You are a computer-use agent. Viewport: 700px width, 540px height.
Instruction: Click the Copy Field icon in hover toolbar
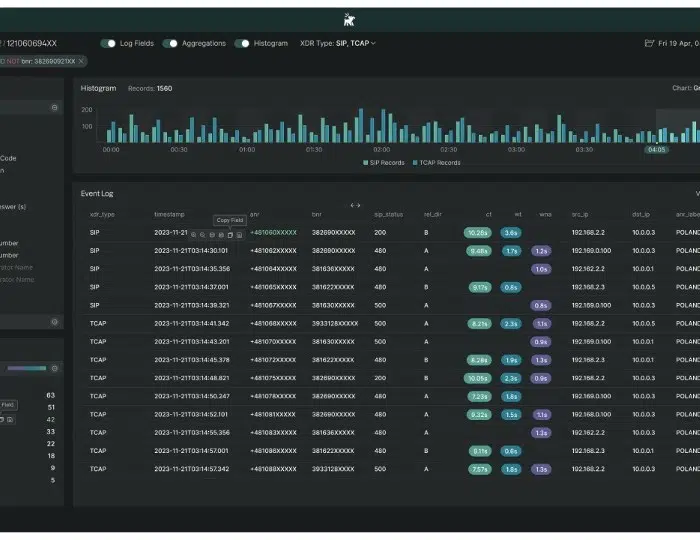coord(230,235)
